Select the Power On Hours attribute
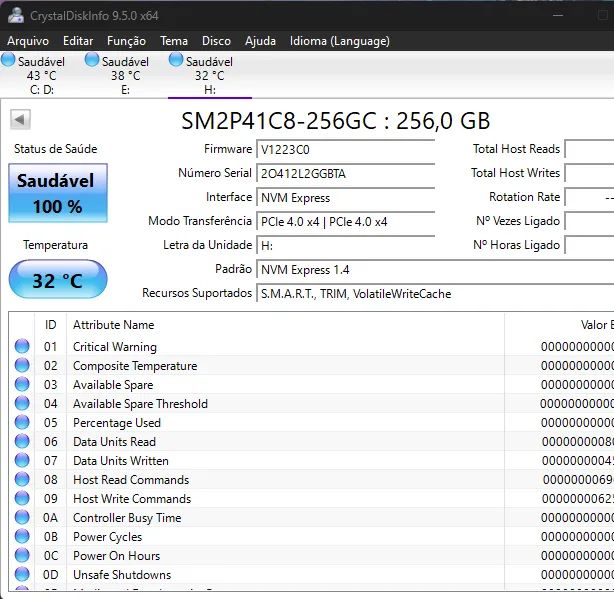This screenshot has width=614, height=599. click(x=116, y=556)
